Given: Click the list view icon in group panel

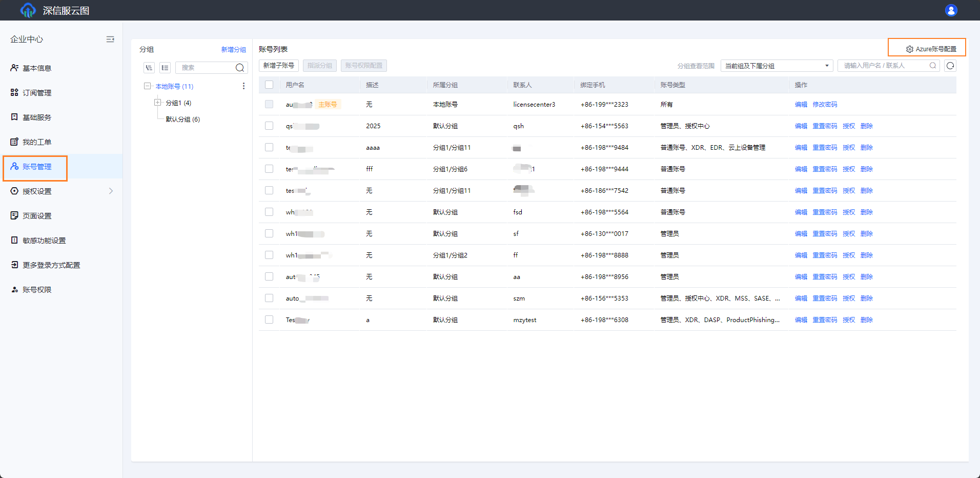Looking at the screenshot, I should click(x=165, y=68).
